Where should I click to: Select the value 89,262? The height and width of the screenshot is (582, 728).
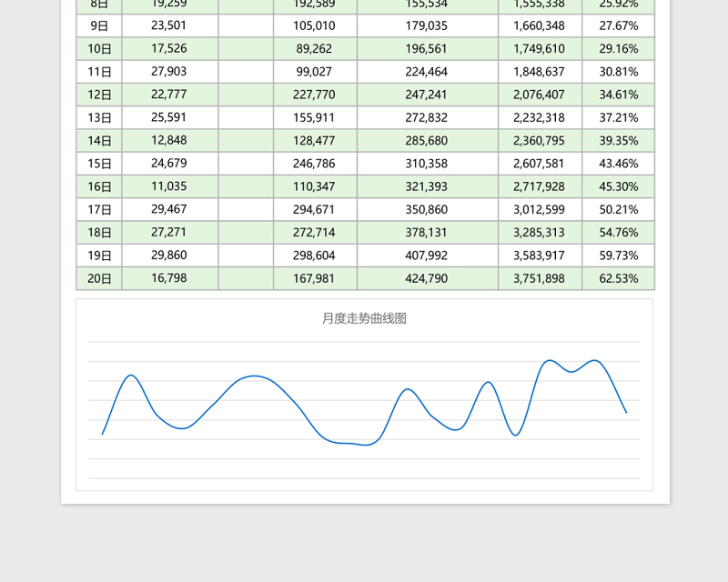(x=315, y=49)
